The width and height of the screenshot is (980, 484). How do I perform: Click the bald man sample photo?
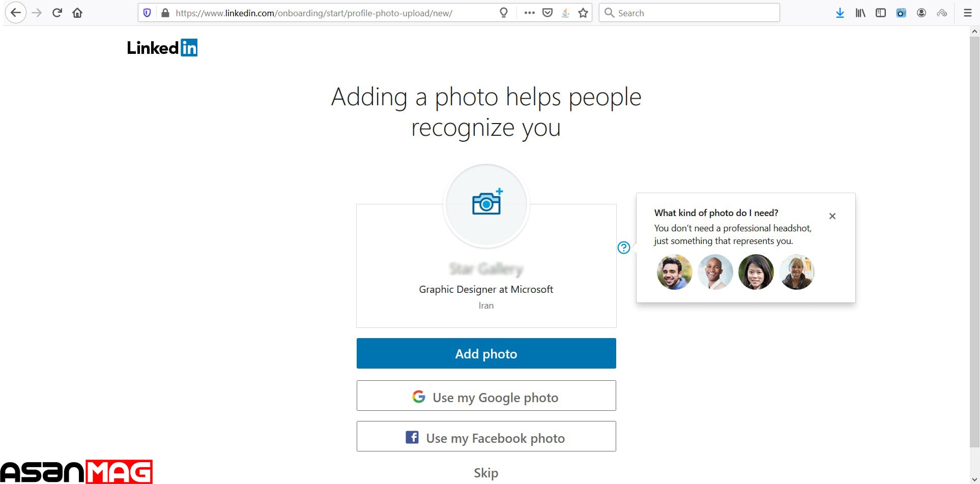click(715, 272)
